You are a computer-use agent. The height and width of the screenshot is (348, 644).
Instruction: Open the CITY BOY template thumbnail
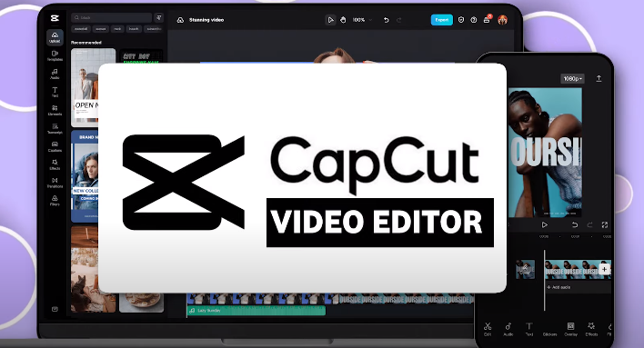tap(141, 55)
